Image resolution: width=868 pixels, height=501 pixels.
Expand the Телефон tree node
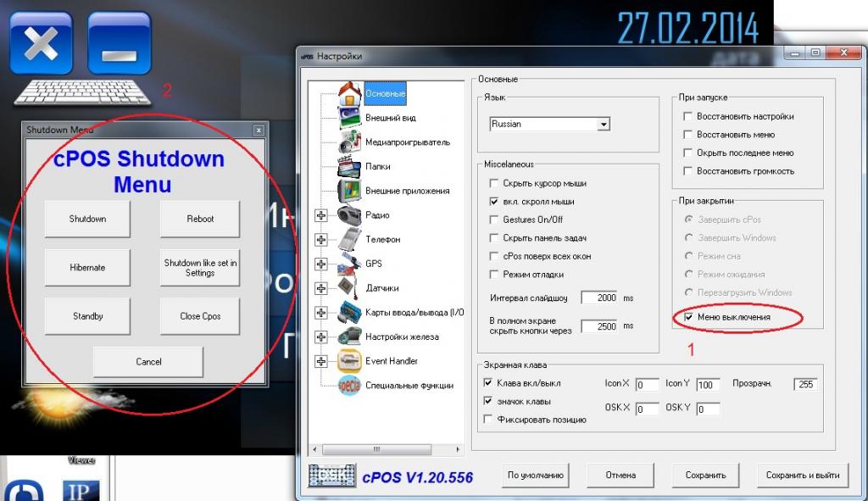tap(321, 240)
